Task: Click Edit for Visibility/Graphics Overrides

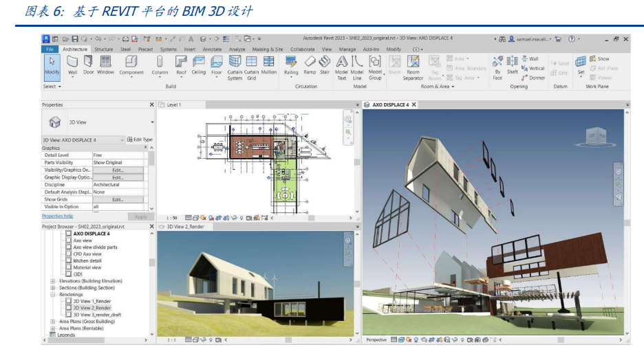Action: (118, 170)
